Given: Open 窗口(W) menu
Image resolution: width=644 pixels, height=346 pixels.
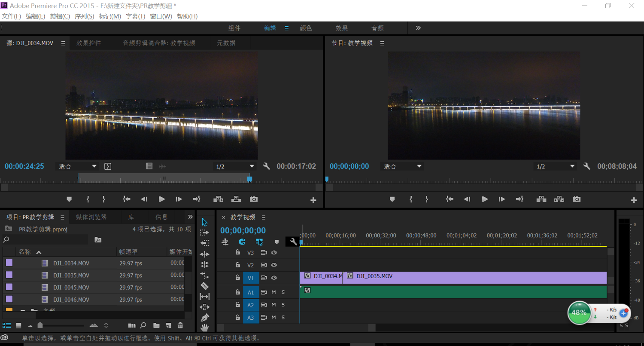Looking at the screenshot, I should (161, 16).
